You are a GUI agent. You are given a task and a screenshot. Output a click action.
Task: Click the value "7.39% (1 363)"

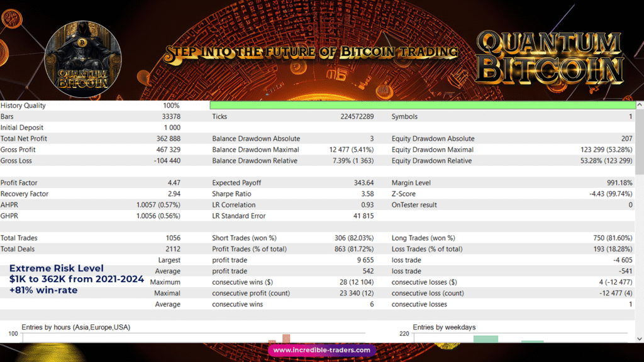[353, 161]
